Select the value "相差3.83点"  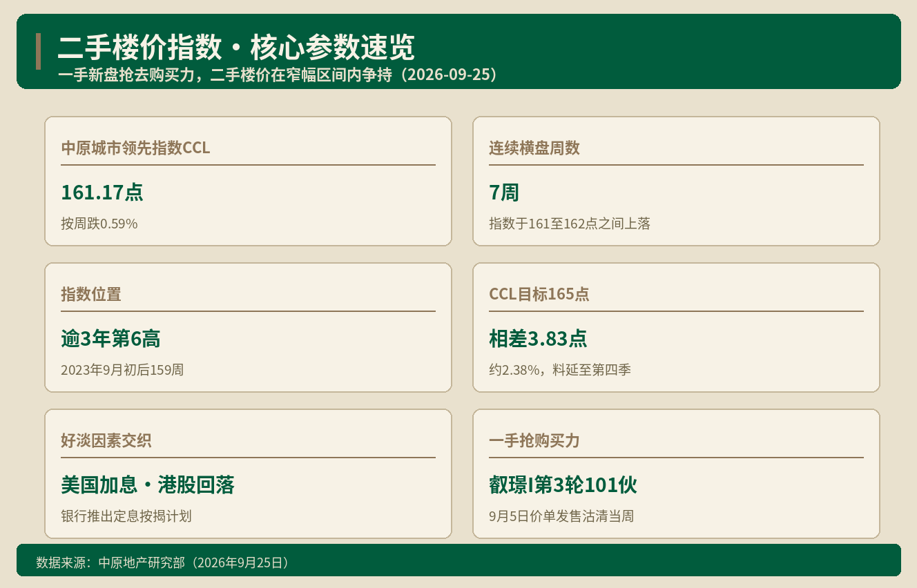[x=538, y=338]
